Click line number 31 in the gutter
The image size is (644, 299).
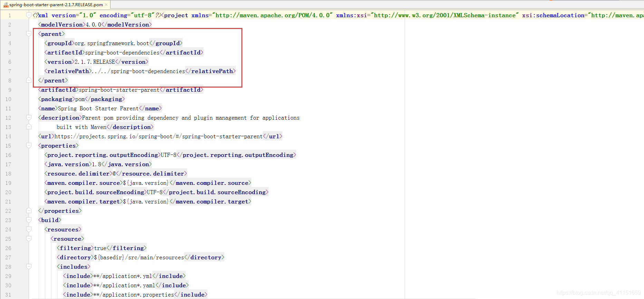(x=8, y=295)
